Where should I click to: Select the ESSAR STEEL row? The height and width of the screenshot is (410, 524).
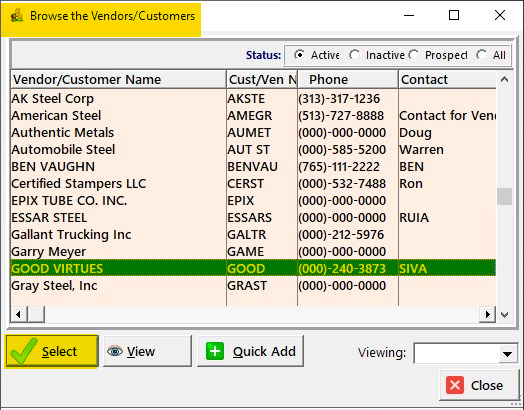[x=253, y=218]
